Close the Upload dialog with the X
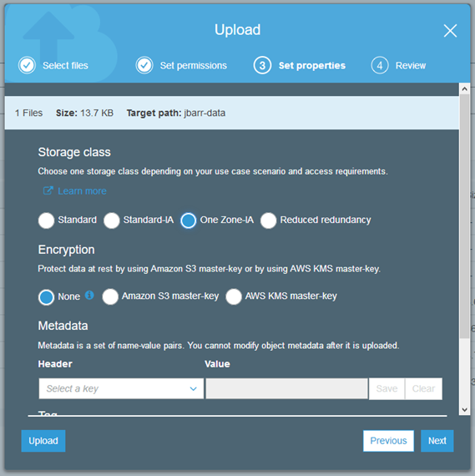This screenshot has height=476, width=475. click(x=450, y=31)
